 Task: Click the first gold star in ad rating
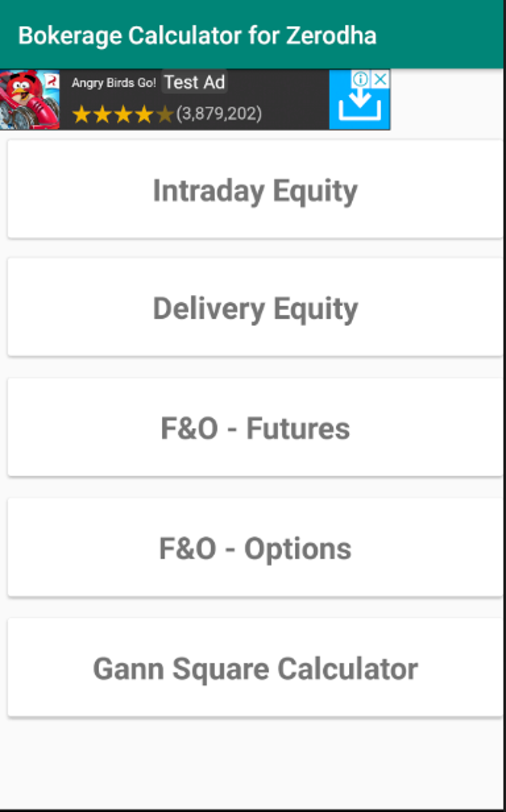click(x=81, y=115)
